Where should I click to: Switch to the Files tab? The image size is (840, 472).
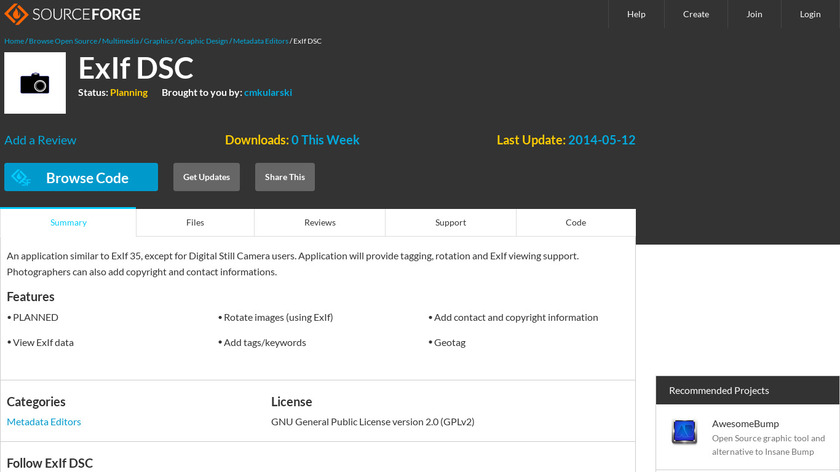(x=195, y=222)
